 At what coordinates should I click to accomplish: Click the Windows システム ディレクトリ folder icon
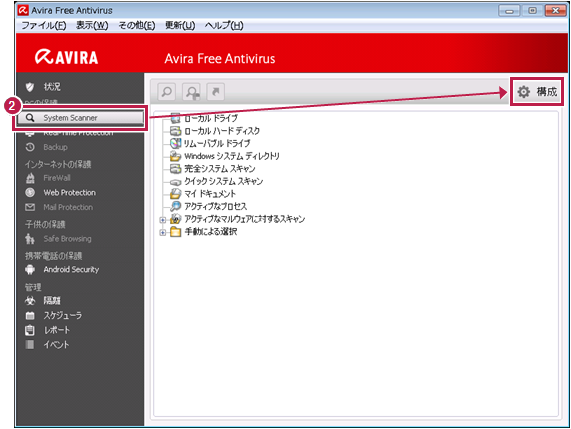(x=176, y=156)
